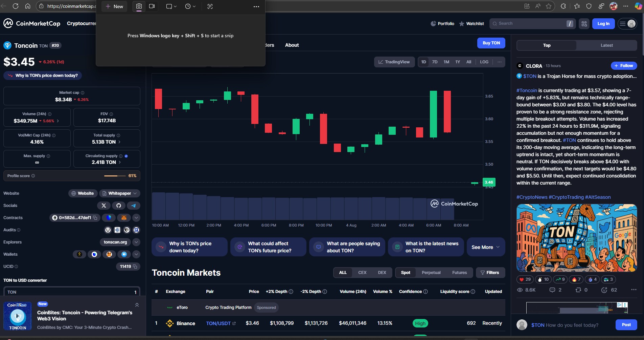Open the Edge extensions puzzle icon
The width and height of the screenshot is (644, 340).
[563, 6]
